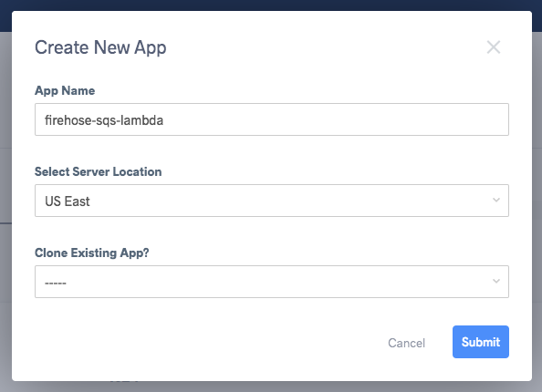
Task: Click the chevron in Clone Existing App field
Action: point(496,281)
